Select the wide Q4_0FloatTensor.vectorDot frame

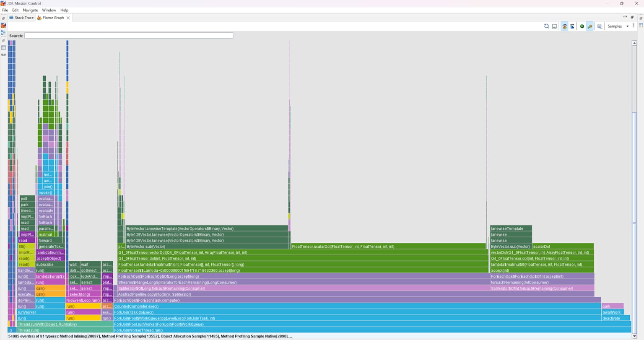coord(303,252)
